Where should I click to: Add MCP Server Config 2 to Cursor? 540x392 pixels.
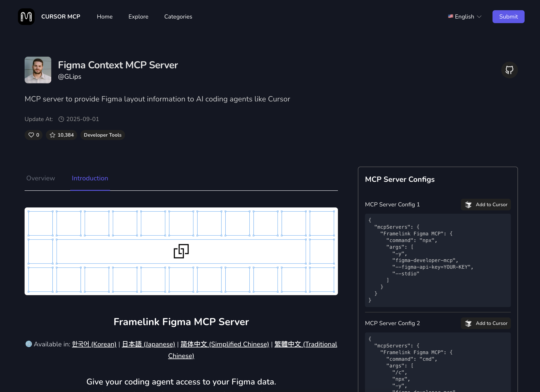point(486,323)
